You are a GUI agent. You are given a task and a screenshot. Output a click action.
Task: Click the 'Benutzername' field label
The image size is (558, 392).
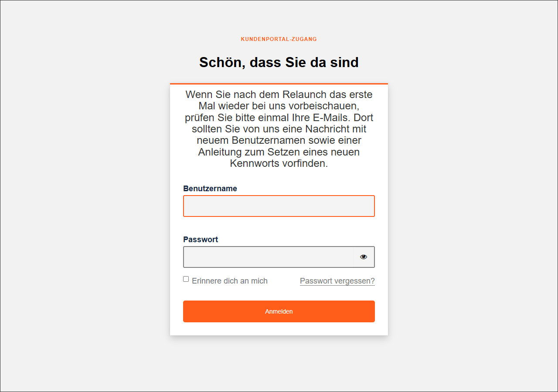(x=210, y=188)
